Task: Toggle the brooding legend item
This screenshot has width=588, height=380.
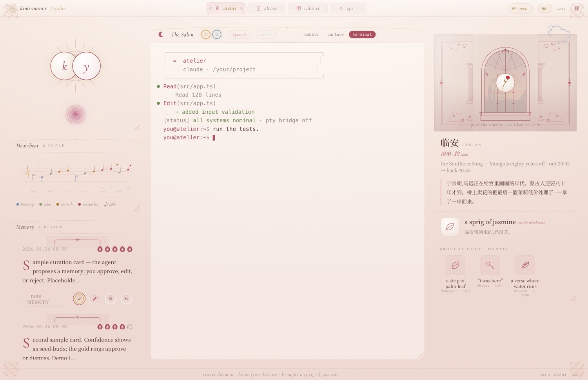Action: tap(25, 204)
